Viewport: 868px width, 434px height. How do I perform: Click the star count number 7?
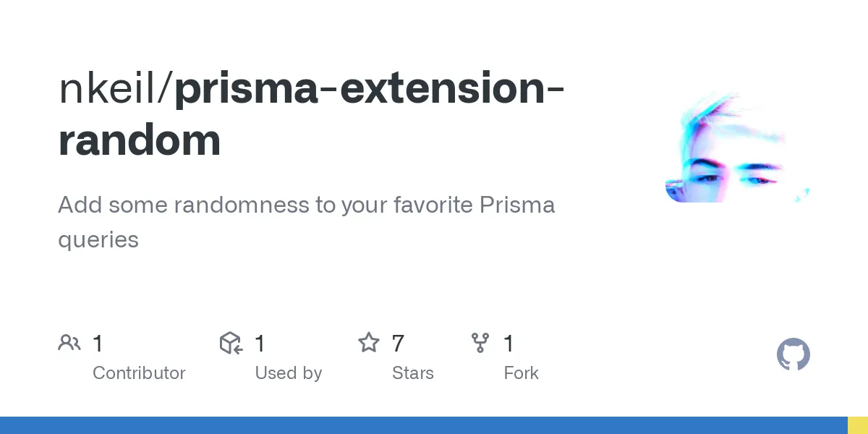(398, 344)
